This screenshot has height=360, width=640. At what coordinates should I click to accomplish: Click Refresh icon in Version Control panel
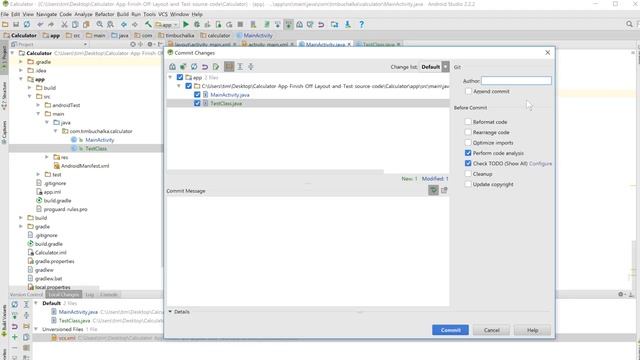(x=15, y=304)
